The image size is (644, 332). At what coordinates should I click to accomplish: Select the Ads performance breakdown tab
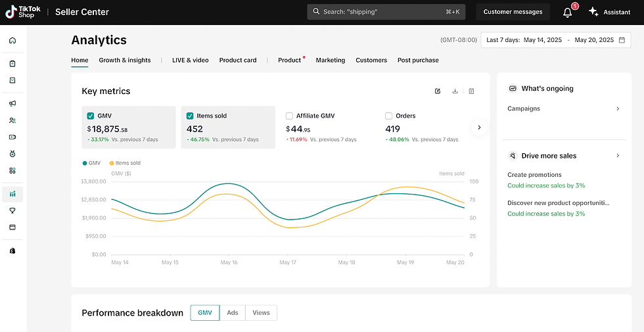233,313
